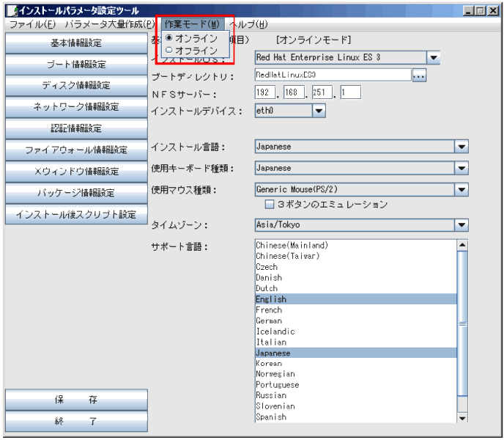Click the 終了 button
The height and width of the screenshot is (440, 504).
pyautogui.click(x=76, y=422)
